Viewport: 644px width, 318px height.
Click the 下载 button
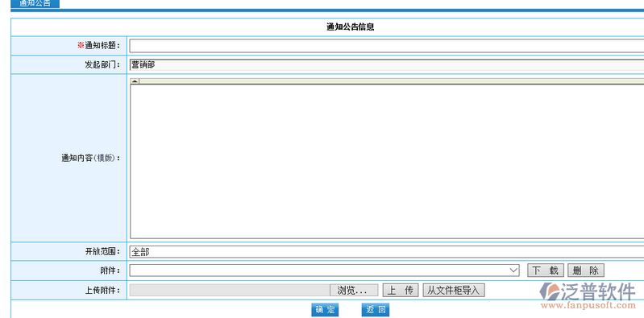point(546,271)
